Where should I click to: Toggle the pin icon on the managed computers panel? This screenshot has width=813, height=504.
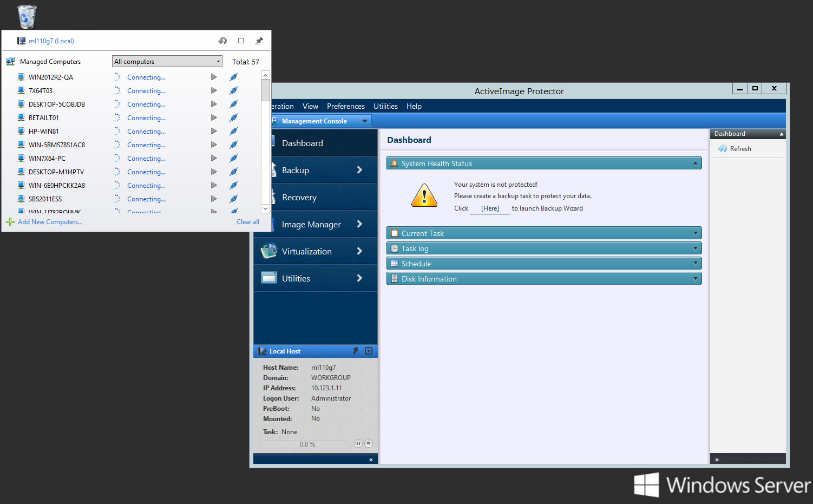click(x=259, y=41)
